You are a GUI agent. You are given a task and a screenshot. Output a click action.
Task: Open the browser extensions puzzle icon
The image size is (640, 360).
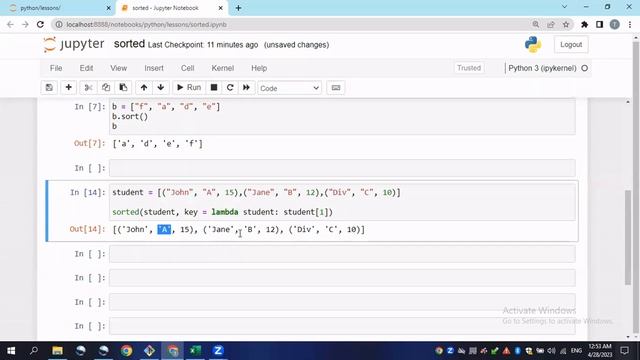[x=584, y=24]
